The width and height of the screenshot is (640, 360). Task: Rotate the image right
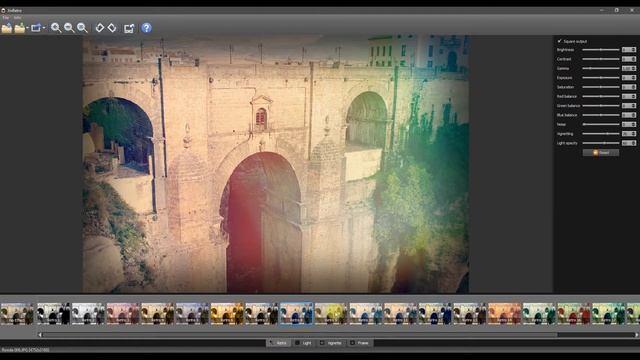coord(112,28)
